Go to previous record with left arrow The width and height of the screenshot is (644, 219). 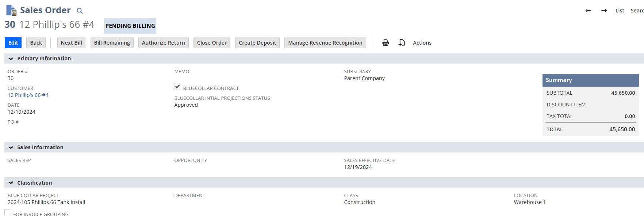pyautogui.click(x=588, y=11)
